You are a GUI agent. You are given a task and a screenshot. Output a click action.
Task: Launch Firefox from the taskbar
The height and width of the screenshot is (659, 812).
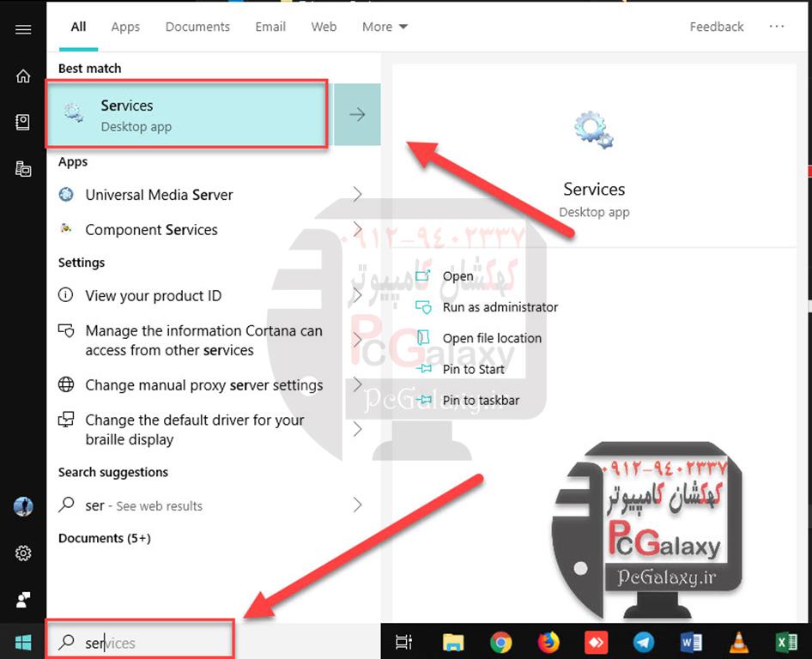point(548,642)
